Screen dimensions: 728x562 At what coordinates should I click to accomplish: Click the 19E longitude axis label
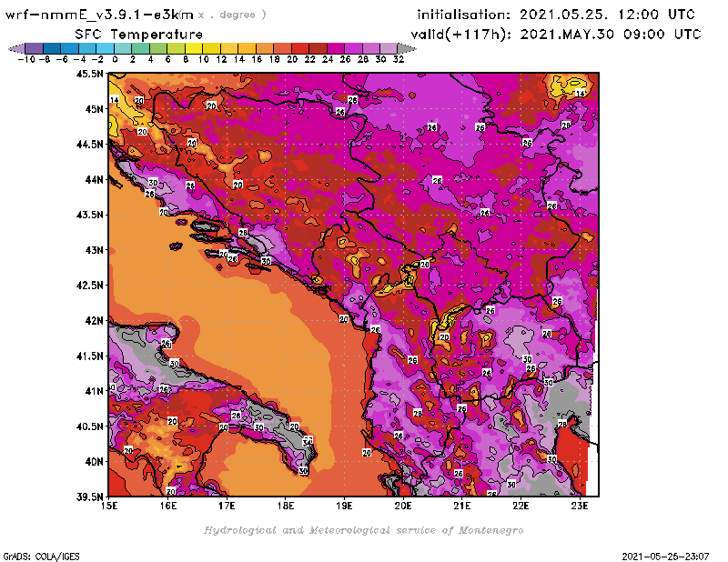[345, 506]
